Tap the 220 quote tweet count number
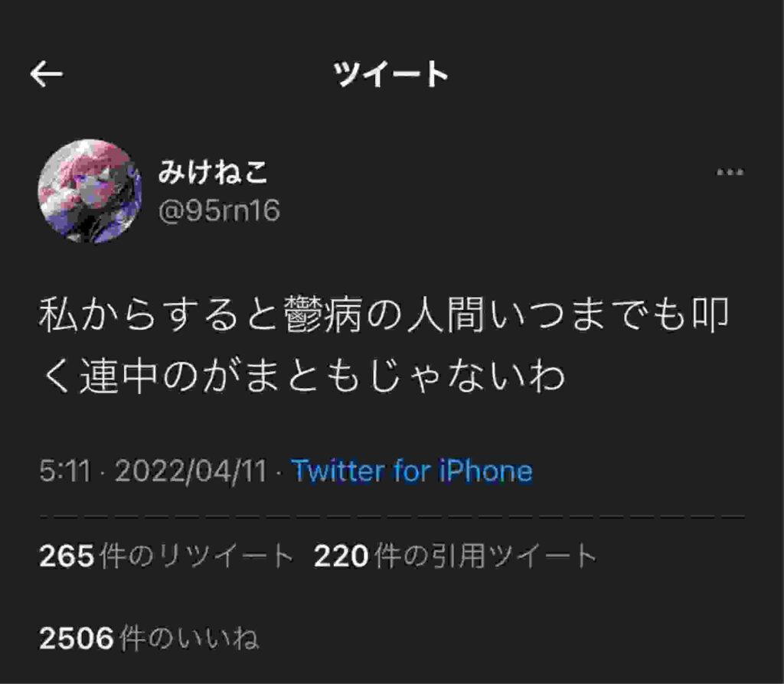Viewport: 784px width, 684px height. click(341, 556)
